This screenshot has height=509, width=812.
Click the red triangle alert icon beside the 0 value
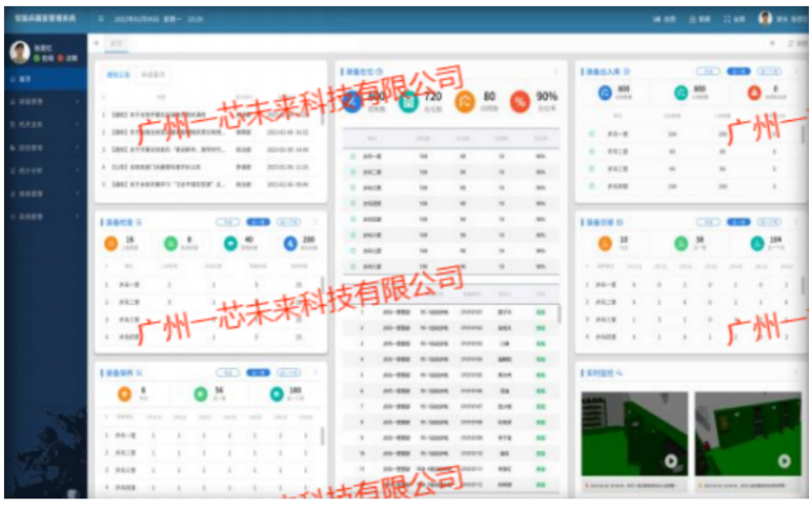[x=754, y=93]
